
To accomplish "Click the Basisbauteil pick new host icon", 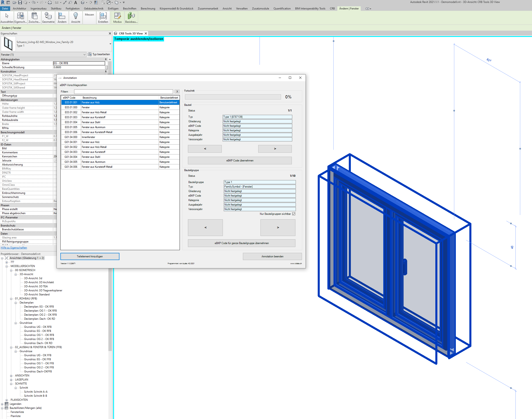I will (131, 18).
